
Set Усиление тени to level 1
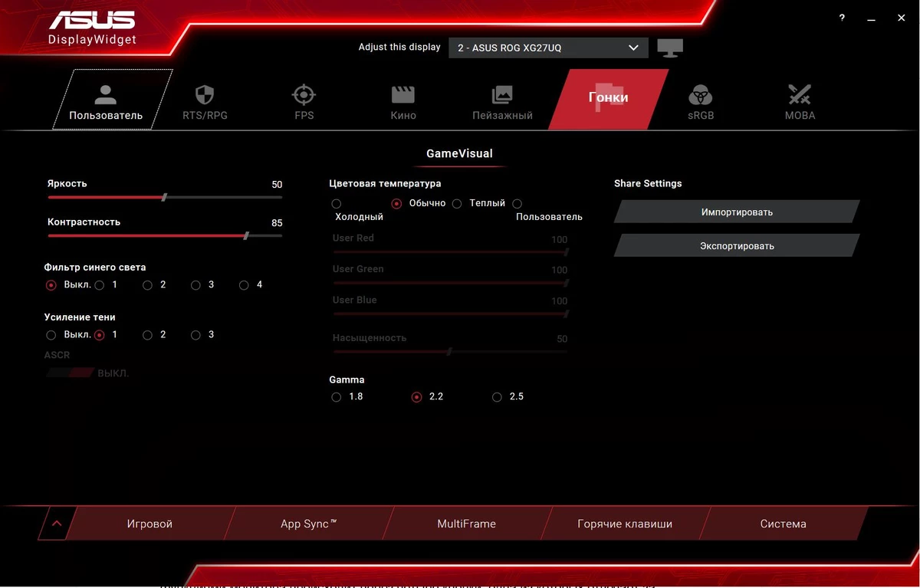coord(100,335)
